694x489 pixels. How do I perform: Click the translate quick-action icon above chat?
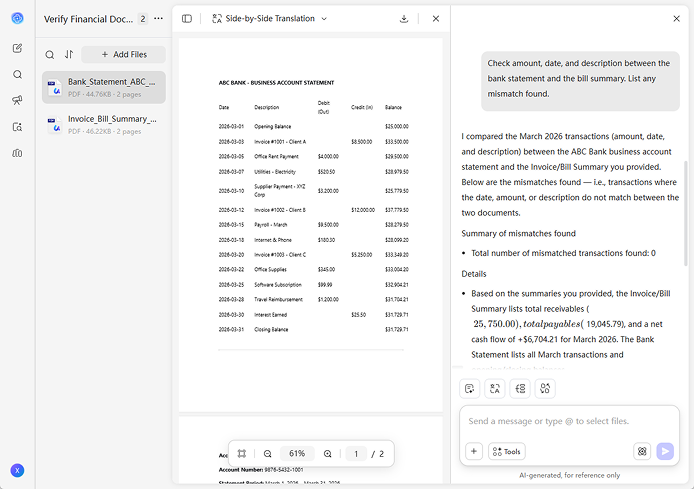[x=495, y=389]
